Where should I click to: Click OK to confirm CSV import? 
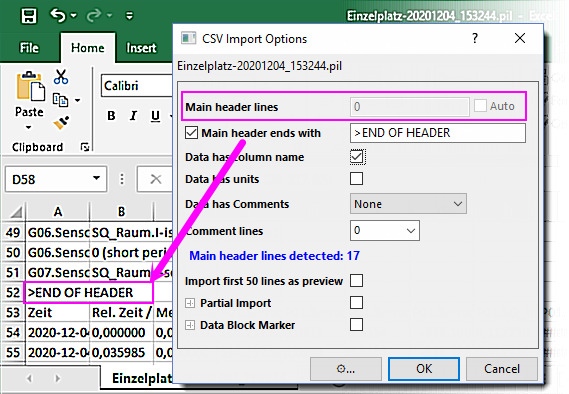(424, 369)
